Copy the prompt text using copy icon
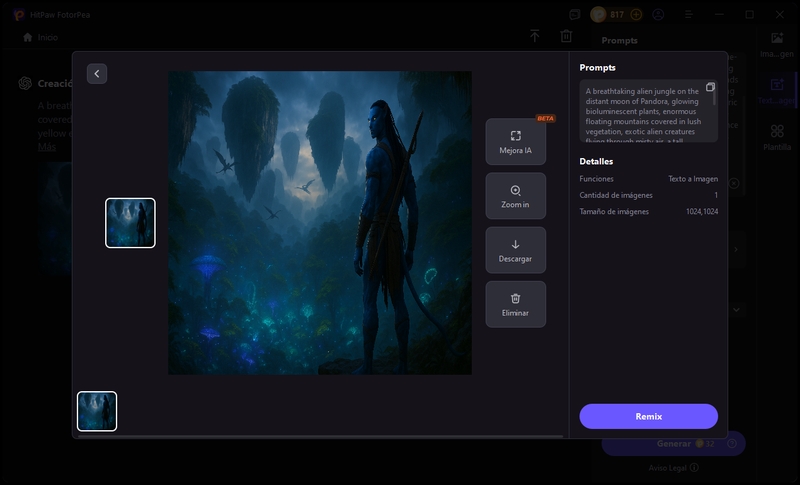Screen dimensions: 800x485 [710, 87]
